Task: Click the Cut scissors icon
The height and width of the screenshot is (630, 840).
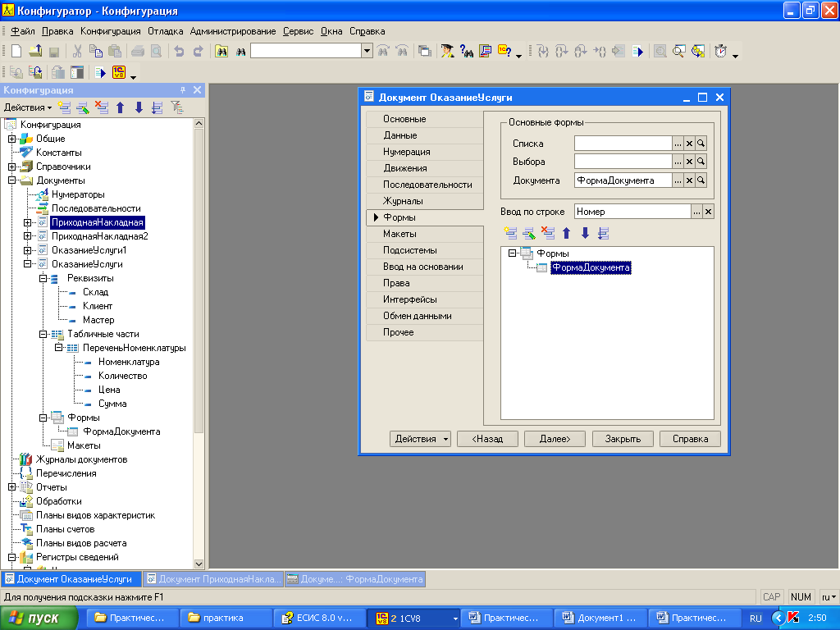Action: 78,51
